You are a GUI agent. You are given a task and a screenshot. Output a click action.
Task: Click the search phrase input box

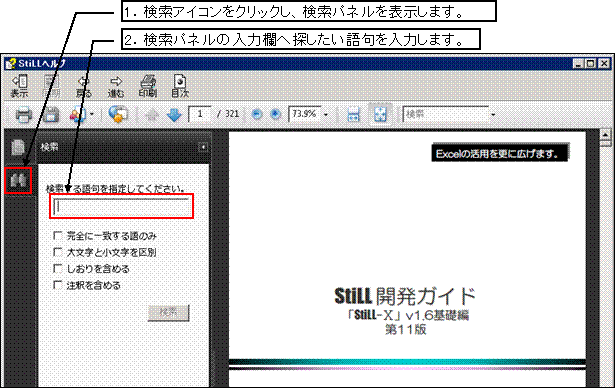point(121,206)
